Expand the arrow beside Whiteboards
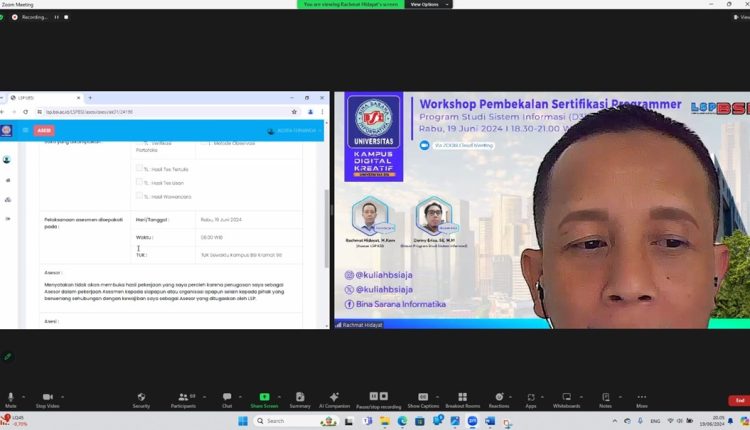Image resolution: width=750 pixels, height=430 pixels. point(581,397)
